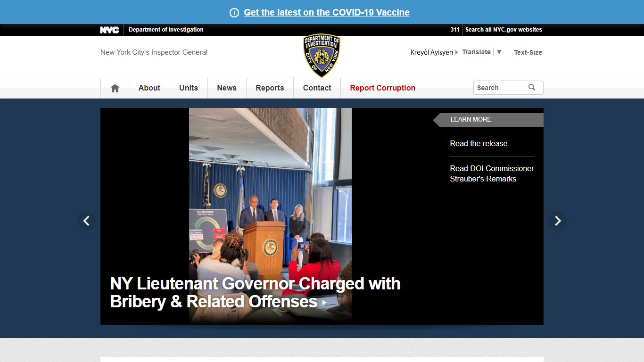Click Report Corruption link
Viewport: 644px width, 362px height.
tap(383, 88)
